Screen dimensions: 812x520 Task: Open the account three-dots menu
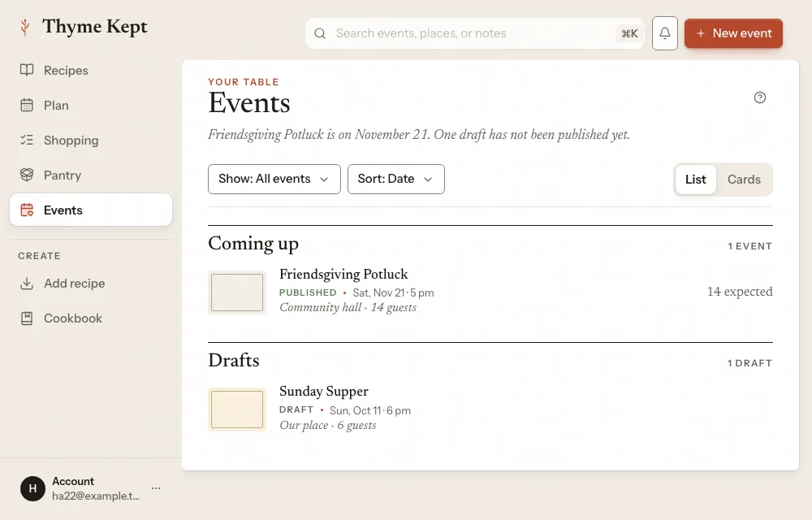coord(156,487)
